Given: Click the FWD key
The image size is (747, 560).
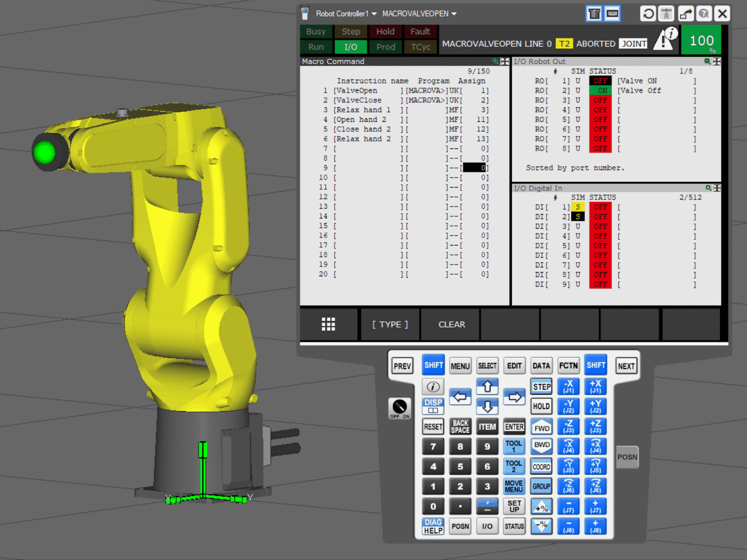Looking at the screenshot, I should [542, 427].
